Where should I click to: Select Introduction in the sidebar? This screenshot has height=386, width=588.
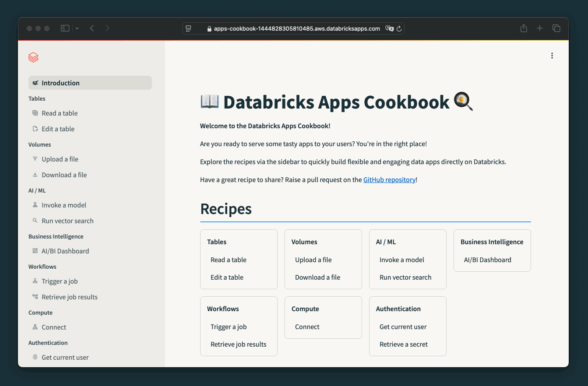90,83
